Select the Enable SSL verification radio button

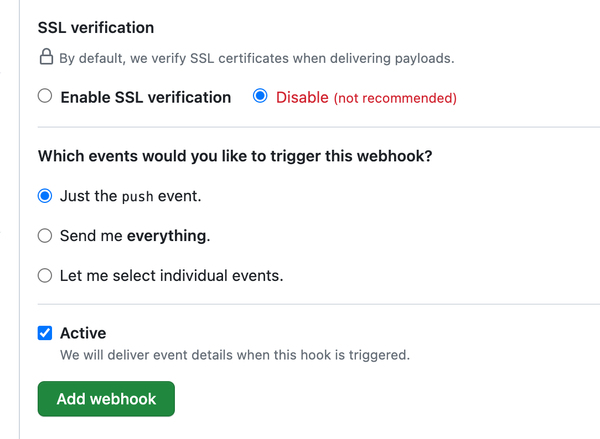tap(45, 97)
